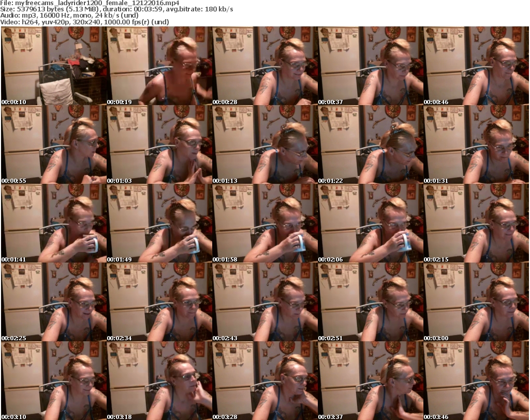Click the Size and duration info line
The width and height of the screenshot is (530, 420).
pyautogui.click(x=116, y=9)
